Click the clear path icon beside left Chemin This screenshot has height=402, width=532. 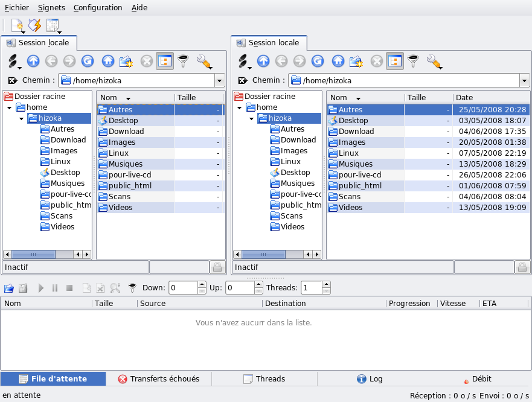point(13,80)
